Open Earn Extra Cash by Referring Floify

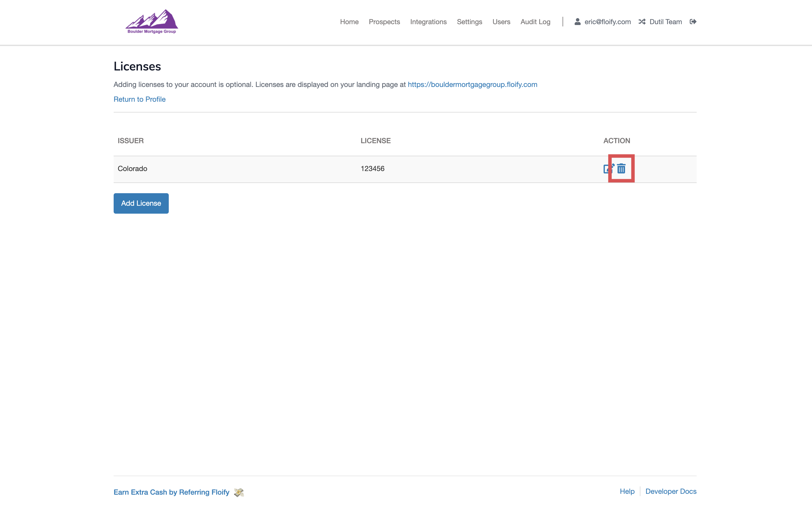[x=171, y=492]
